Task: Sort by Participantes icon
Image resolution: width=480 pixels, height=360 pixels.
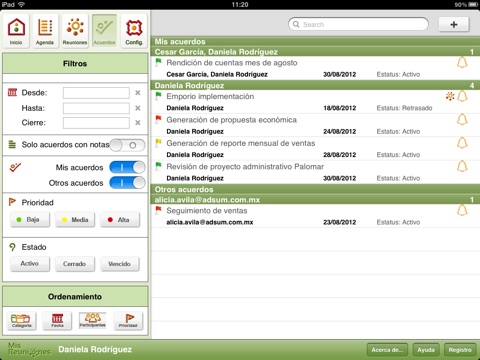Action: click(93, 321)
